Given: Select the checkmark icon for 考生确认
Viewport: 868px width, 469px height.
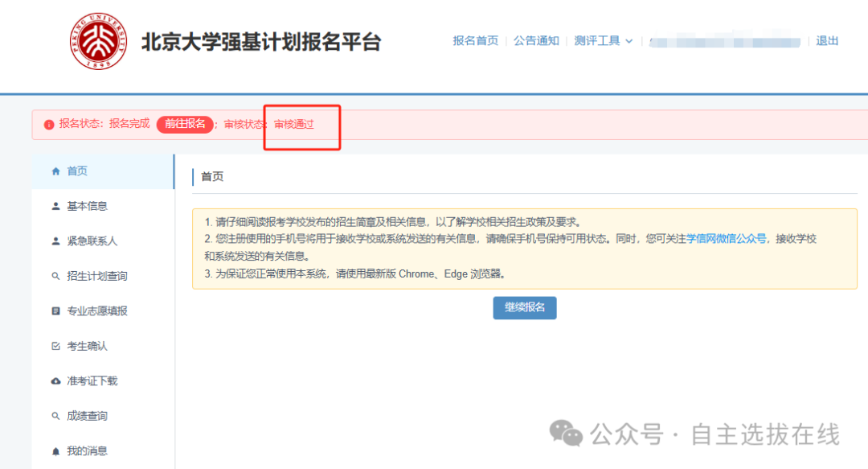Looking at the screenshot, I should [x=55, y=346].
